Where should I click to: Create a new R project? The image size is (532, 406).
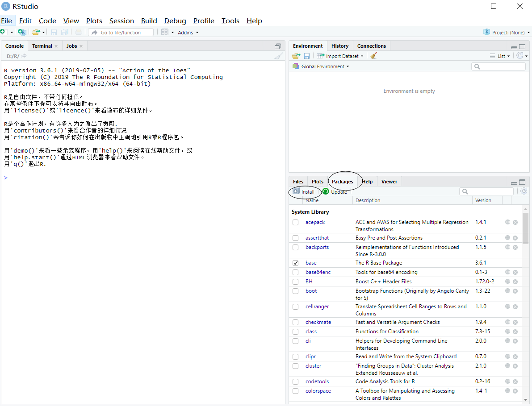point(22,32)
